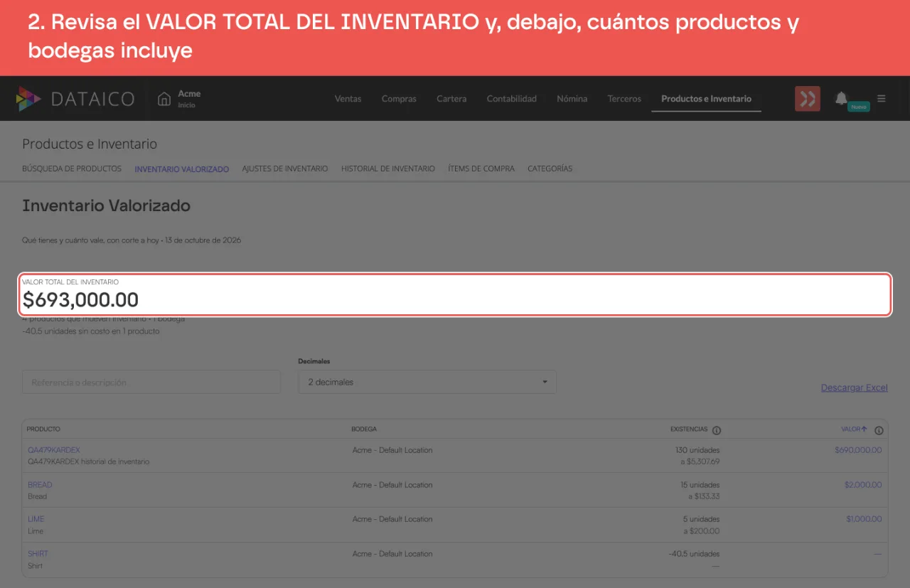
Task: Open the Ventas menu
Action: tap(348, 99)
